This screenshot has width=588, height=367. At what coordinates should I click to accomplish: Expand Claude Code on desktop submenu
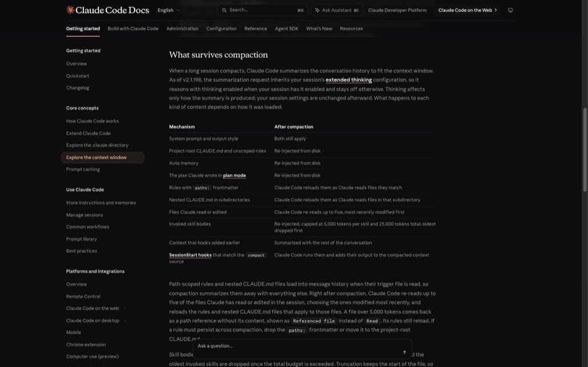click(x=124, y=321)
